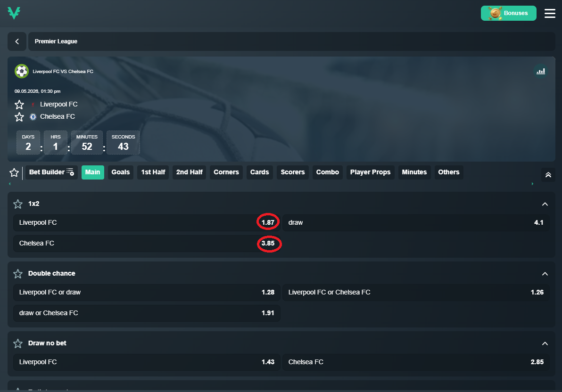Screen dimensions: 562x392
Task: Click the MINUTES countdown box
Action: tap(87, 143)
